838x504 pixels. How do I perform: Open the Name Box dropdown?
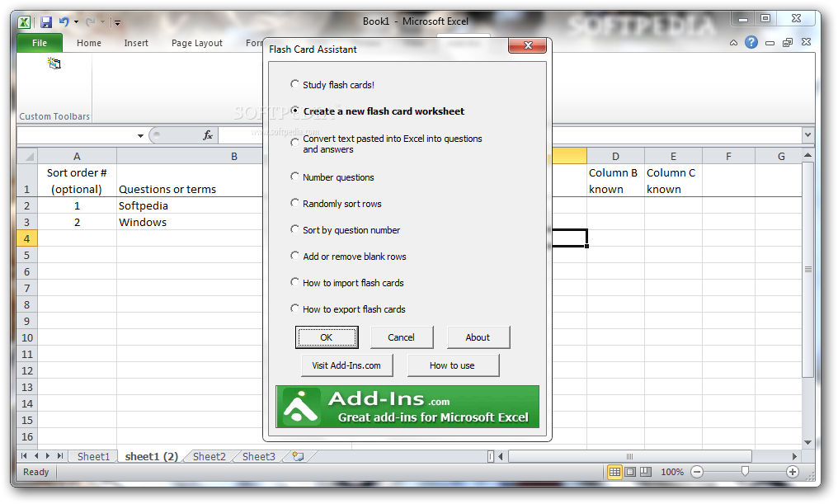click(140, 136)
